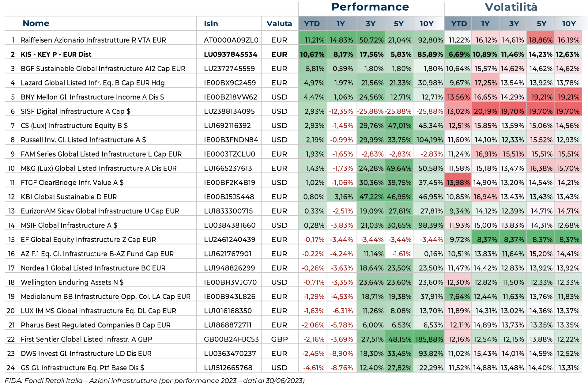This screenshot has width=588, height=386.
Task: Select the KIS - KEY P - EUR Dist row name
Action: 56,54
